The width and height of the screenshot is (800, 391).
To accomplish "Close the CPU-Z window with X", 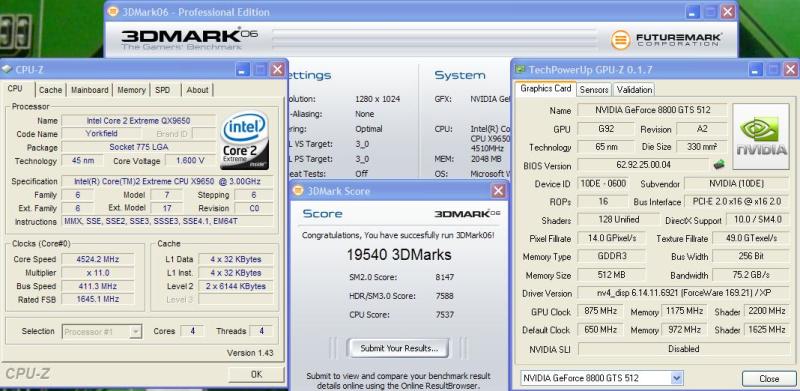I will pos(277,69).
